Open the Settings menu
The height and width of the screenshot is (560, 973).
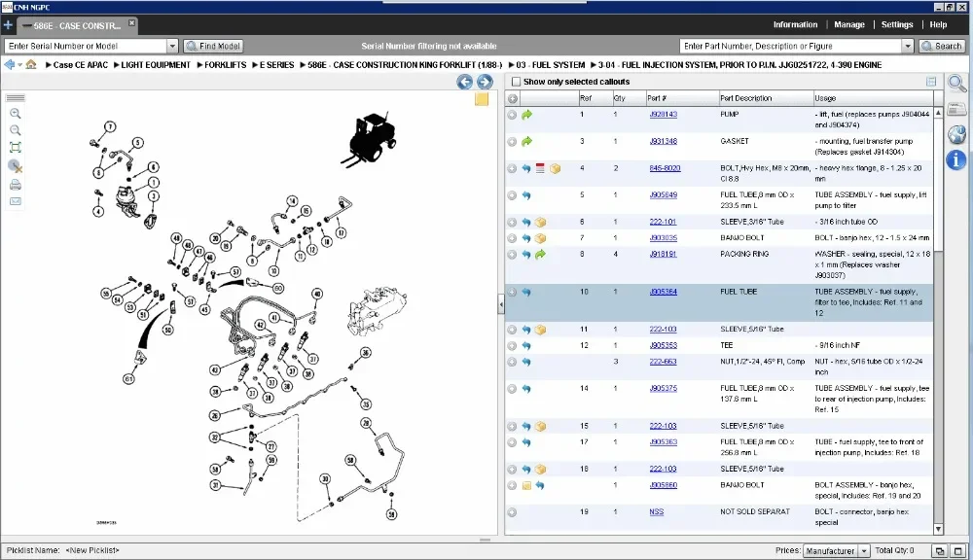896,24
